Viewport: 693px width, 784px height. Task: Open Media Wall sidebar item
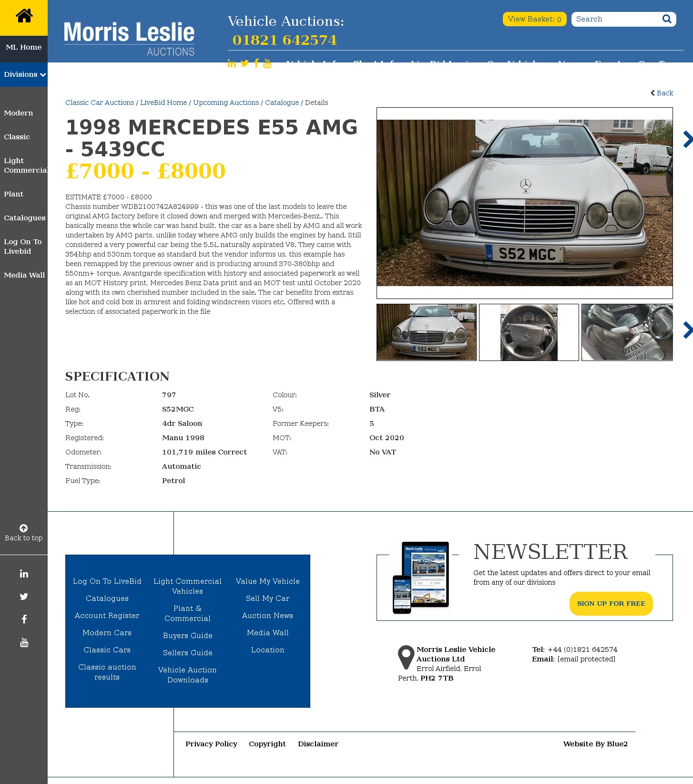pyautogui.click(x=24, y=275)
